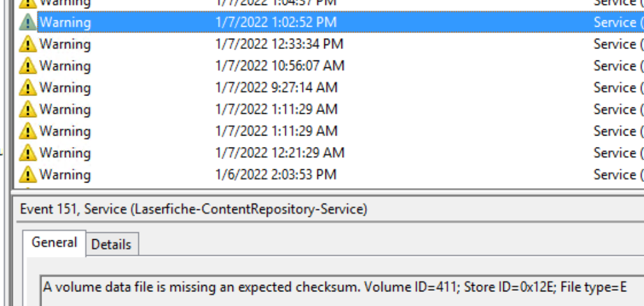Click Service source of the 12:33:34 PM event

pos(615,44)
